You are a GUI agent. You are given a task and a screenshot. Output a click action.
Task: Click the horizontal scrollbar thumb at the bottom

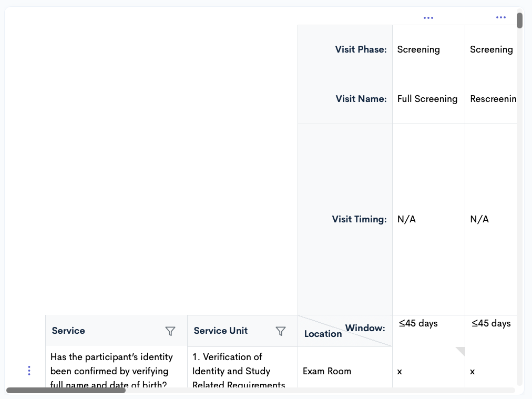[x=66, y=391]
